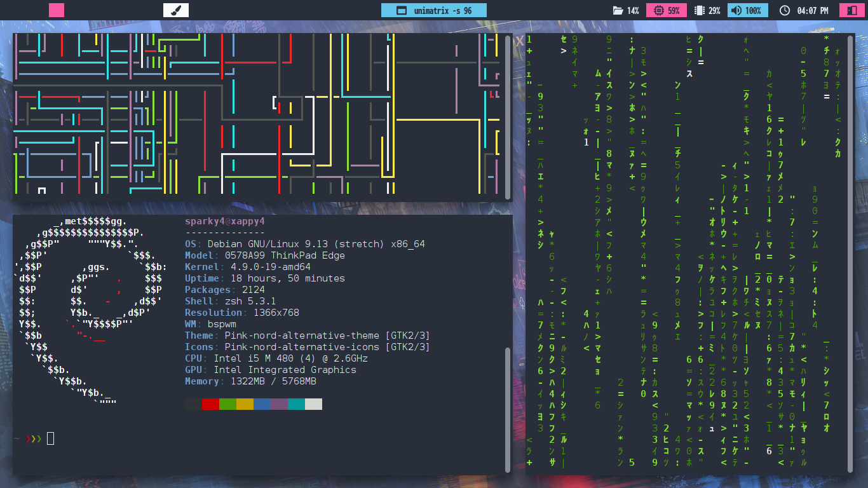
Task: Click the clock icon beside 04:07 PM
Action: click(785, 11)
